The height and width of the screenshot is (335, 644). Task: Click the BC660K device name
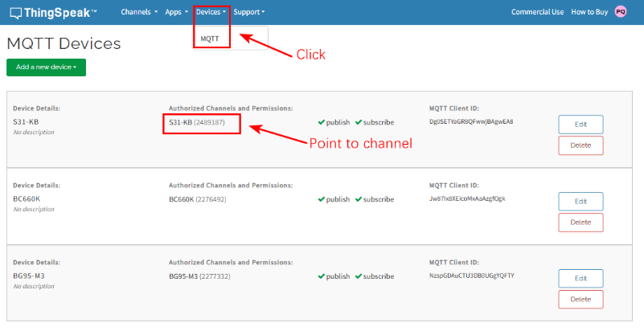27,199
